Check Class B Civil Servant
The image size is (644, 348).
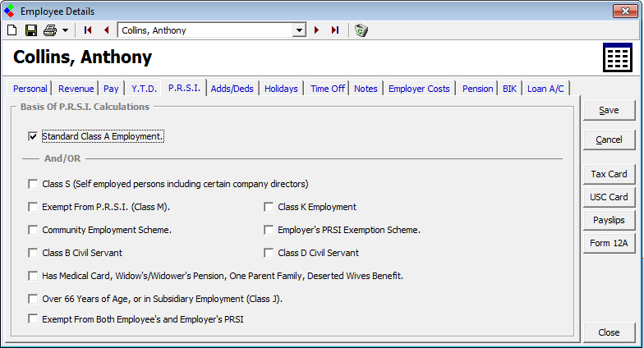pos(33,253)
